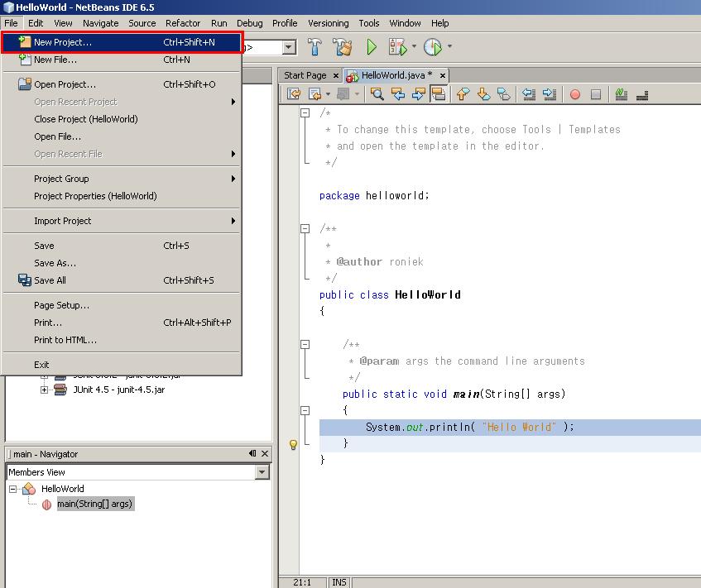Click the Shift Line Left icon
The image size is (701, 588).
pos(529,93)
